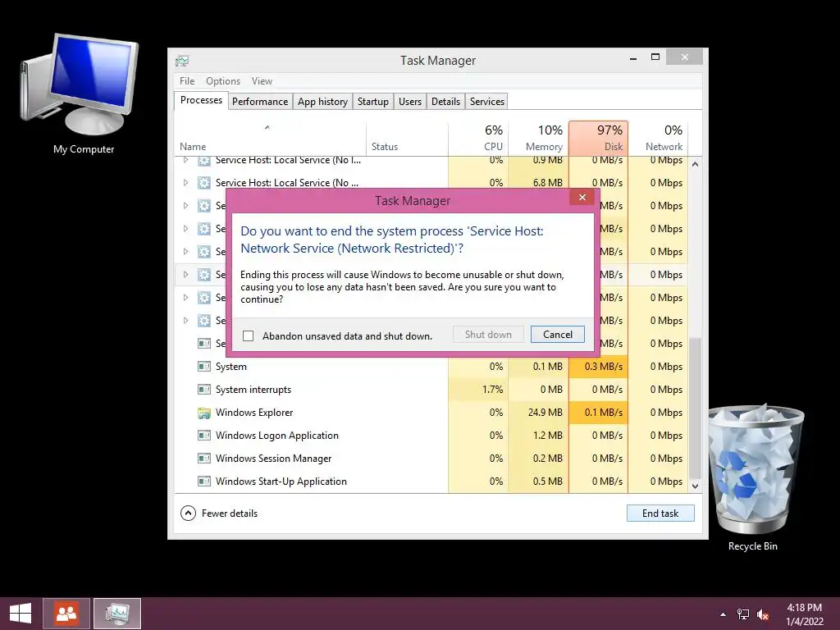840x630 pixels.
Task: Show hidden tray icons arrow
Action: (724, 614)
